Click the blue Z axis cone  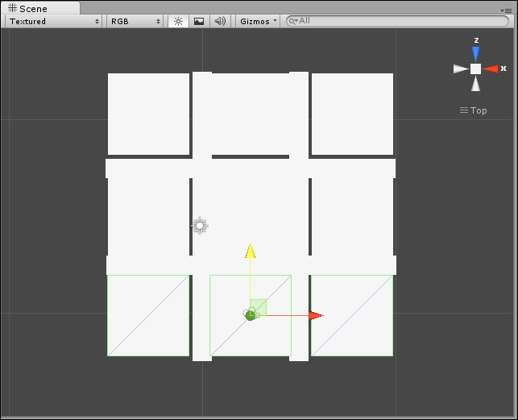(x=476, y=54)
